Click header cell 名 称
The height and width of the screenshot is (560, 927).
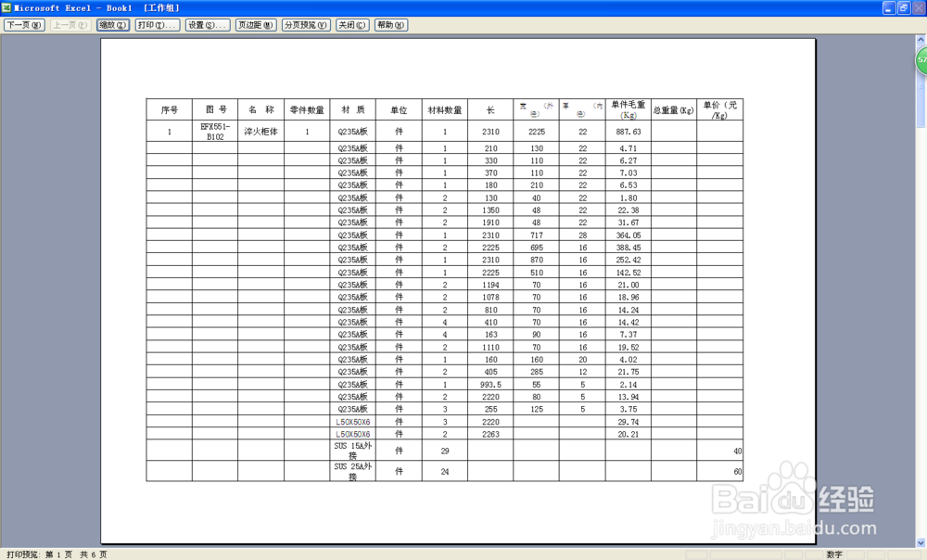[260, 110]
